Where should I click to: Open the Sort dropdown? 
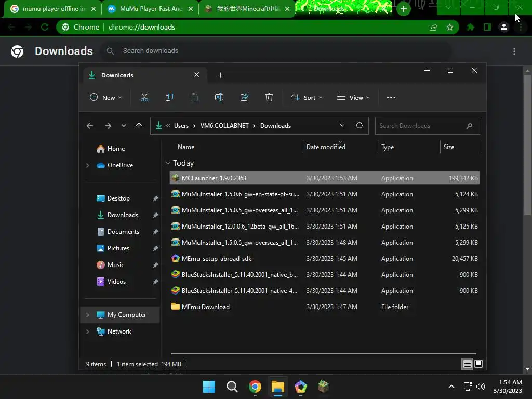pos(307,97)
